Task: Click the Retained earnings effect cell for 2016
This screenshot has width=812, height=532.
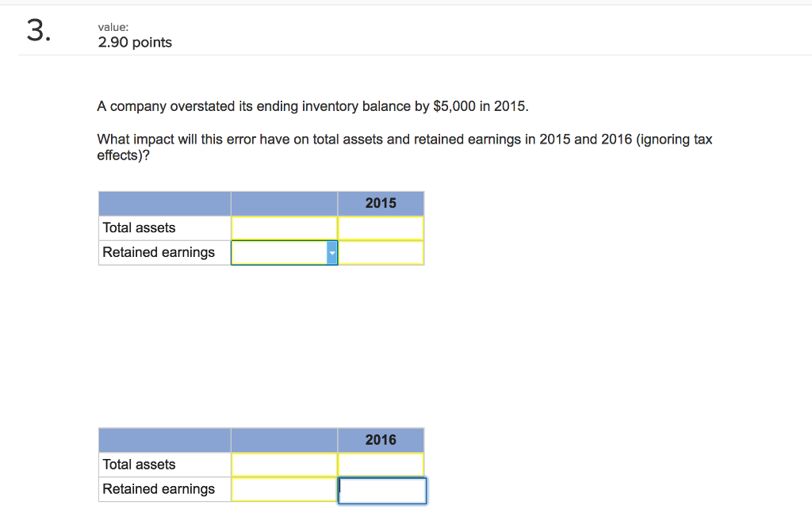Action: (x=284, y=489)
